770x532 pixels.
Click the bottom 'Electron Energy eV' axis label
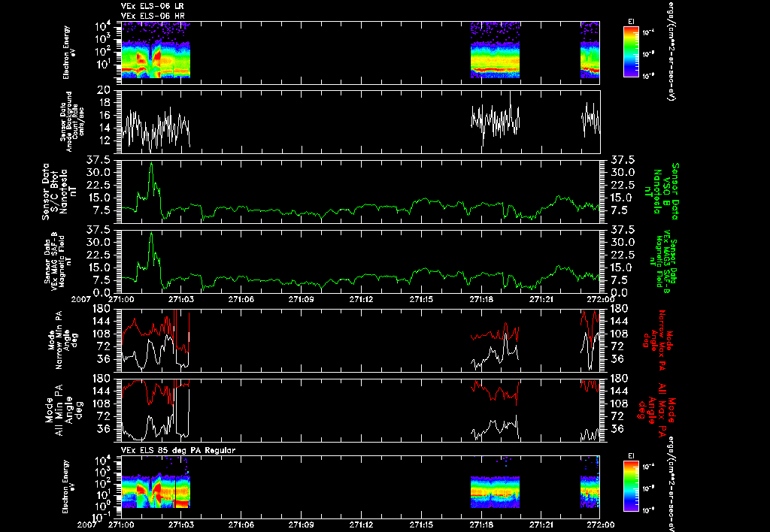coord(69,487)
